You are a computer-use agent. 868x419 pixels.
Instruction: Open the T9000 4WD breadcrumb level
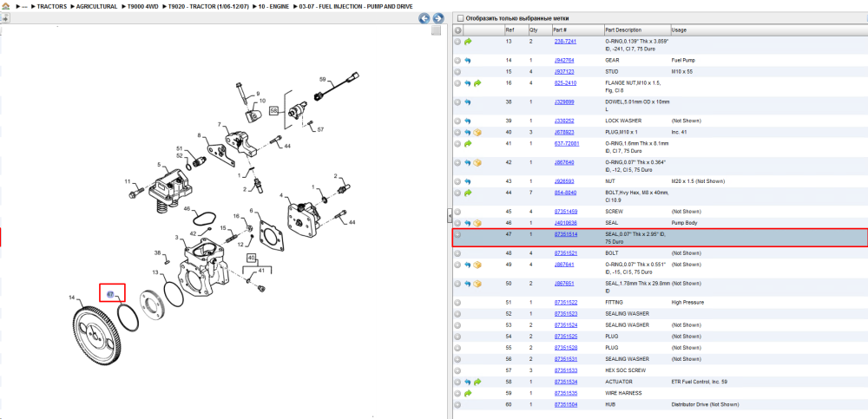click(141, 6)
